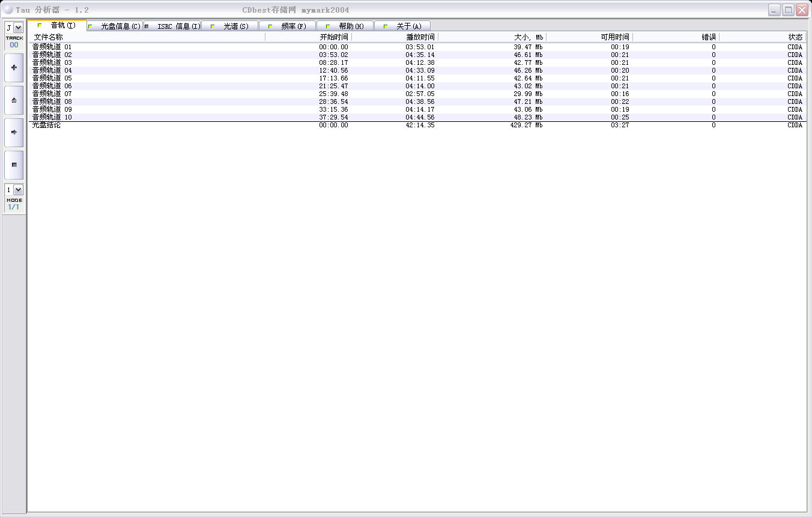Screen dimensions: 812x517
Task: Click start time 37:29.54 of track 10
Action: [x=333, y=117]
